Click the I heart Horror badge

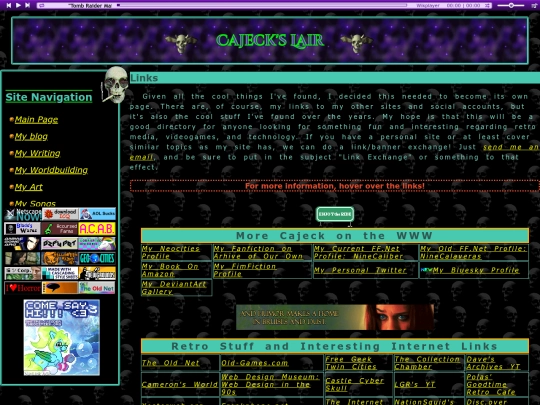pos(23,288)
